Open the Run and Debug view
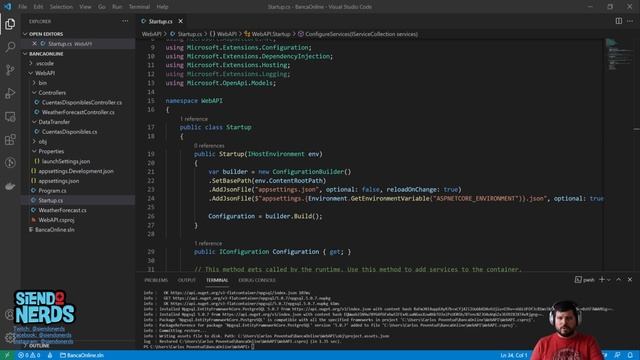This screenshot has width=640, height=360. (10, 93)
